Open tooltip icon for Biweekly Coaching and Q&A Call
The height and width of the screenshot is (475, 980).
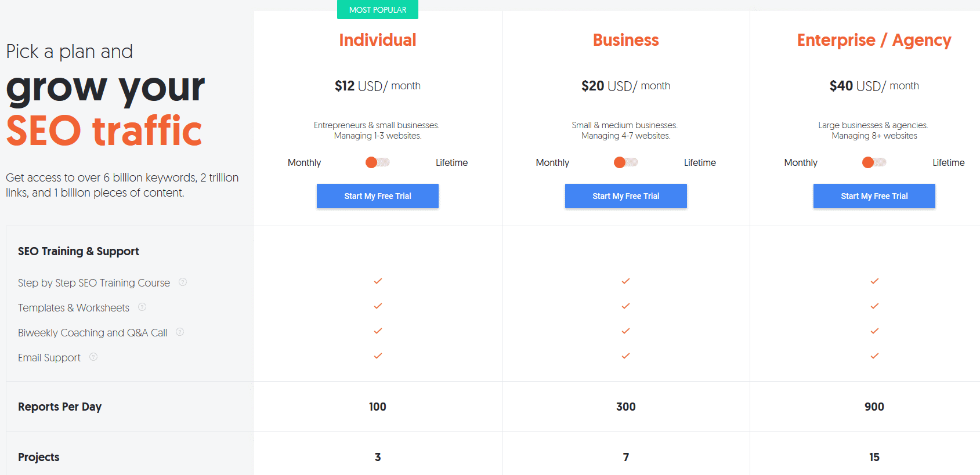[x=180, y=332]
